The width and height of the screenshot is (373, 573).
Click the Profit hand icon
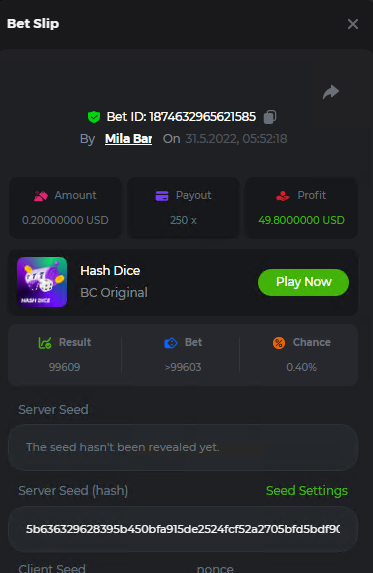(x=283, y=196)
